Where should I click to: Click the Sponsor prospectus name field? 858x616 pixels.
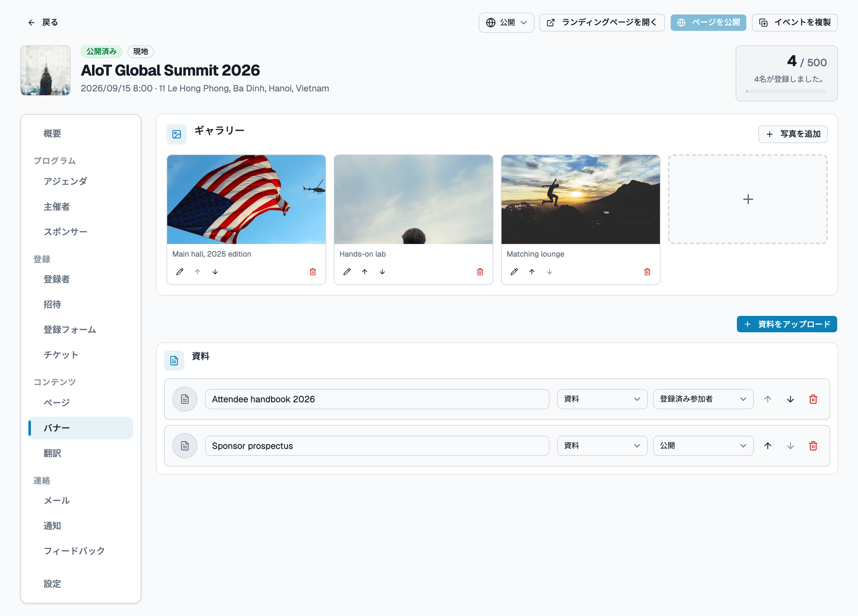click(x=377, y=446)
